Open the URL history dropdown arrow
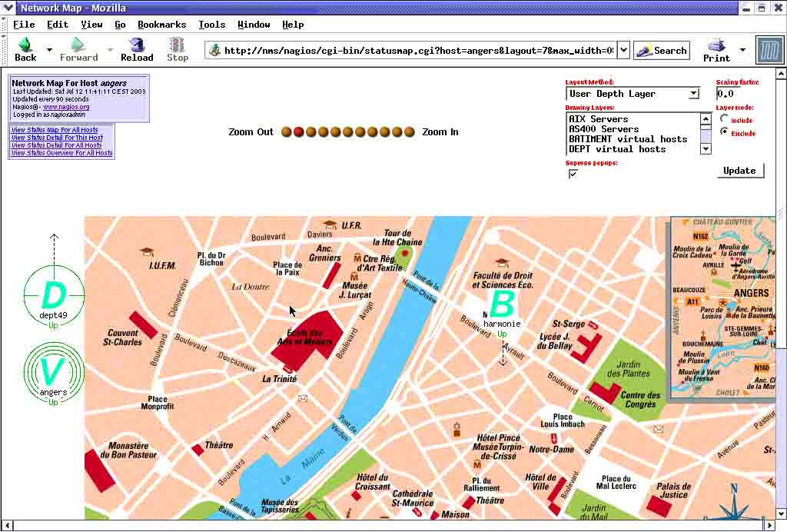The height and width of the screenshot is (532, 787). [x=623, y=50]
